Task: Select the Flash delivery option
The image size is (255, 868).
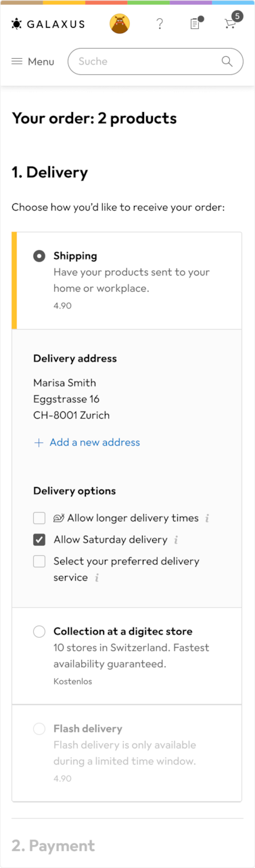Action: point(39,729)
